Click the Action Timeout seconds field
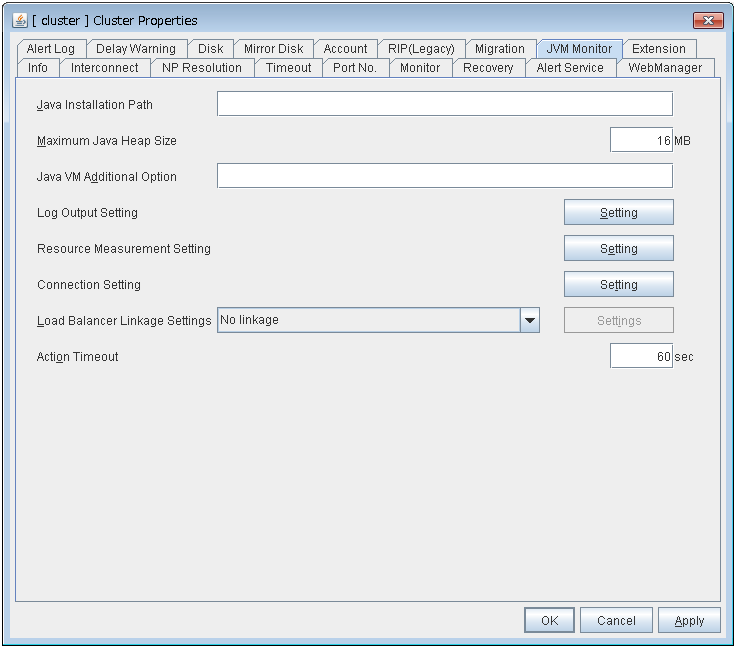 (x=641, y=356)
